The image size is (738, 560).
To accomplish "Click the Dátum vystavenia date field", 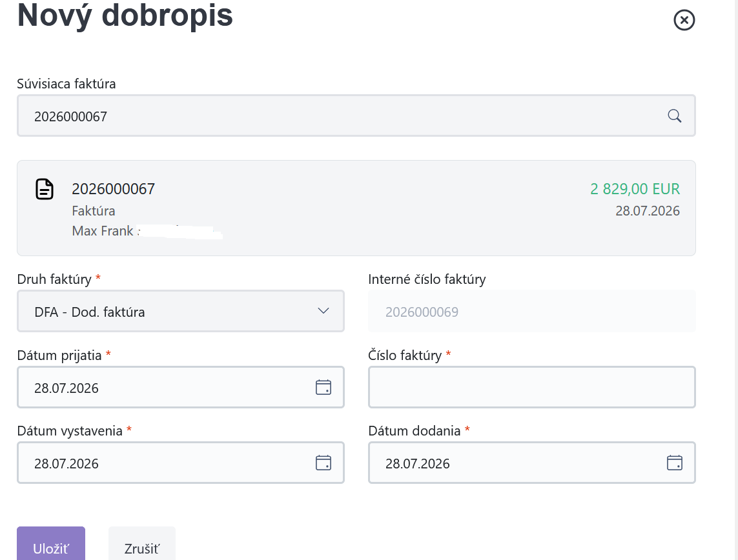I will [x=181, y=463].
